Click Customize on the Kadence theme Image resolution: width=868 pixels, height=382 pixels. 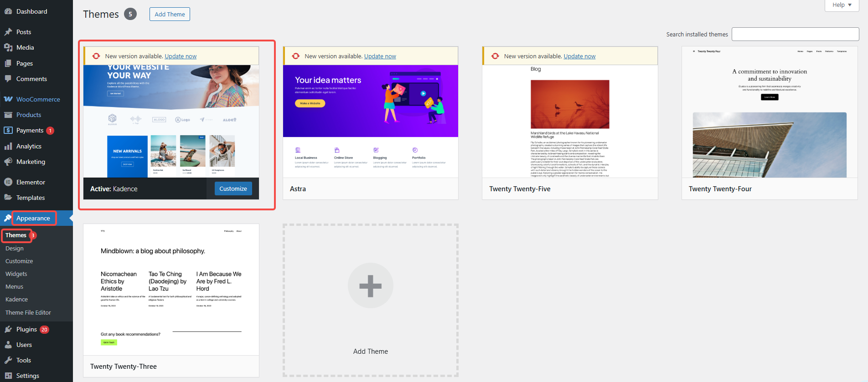(233, 188)
